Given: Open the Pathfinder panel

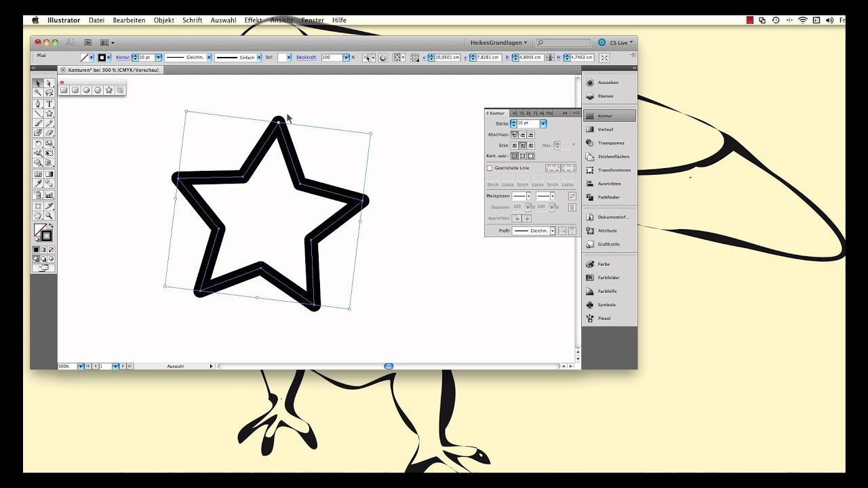Looking at the screenshot, I should (610, 197).
